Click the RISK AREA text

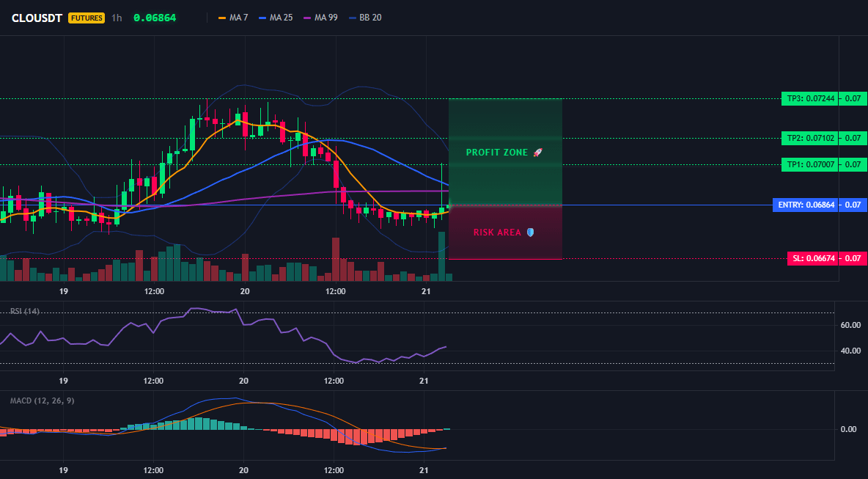click(497, 233)
